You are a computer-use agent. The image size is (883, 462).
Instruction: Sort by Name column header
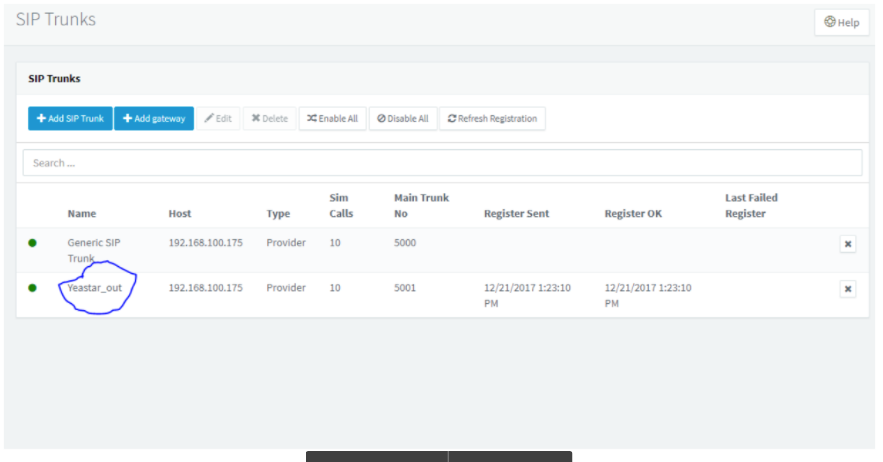(x=82, y=214)
